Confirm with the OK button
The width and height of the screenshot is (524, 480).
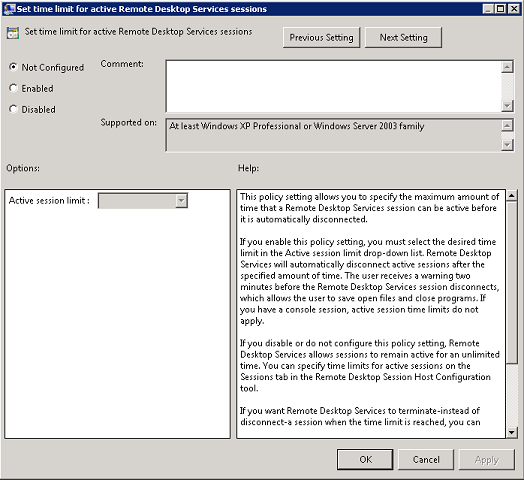(x=365, y=459)
